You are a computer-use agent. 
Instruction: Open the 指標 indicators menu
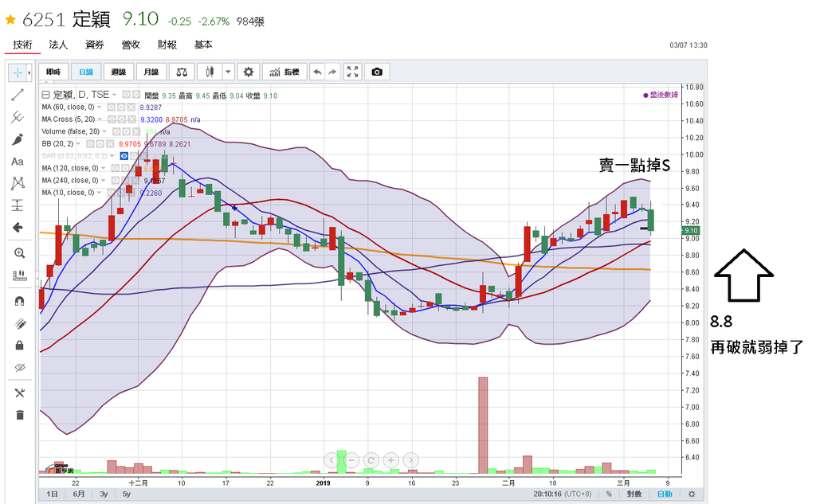[x=284, y=72]
